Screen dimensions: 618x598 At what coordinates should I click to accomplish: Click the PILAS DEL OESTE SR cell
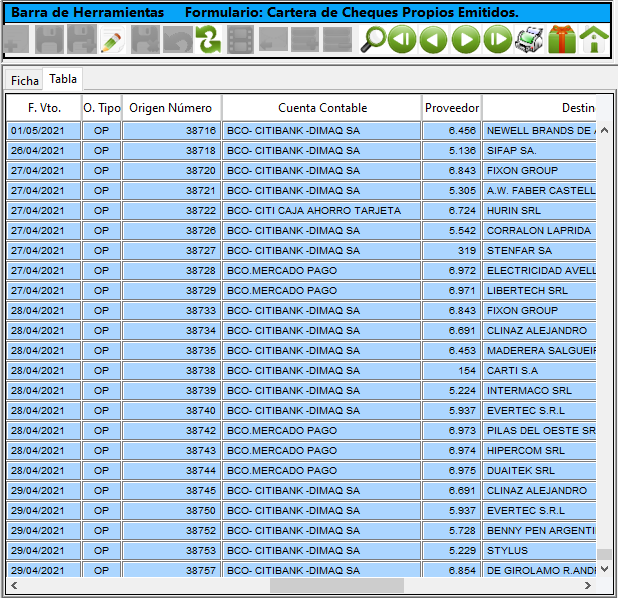pos(539,430)
